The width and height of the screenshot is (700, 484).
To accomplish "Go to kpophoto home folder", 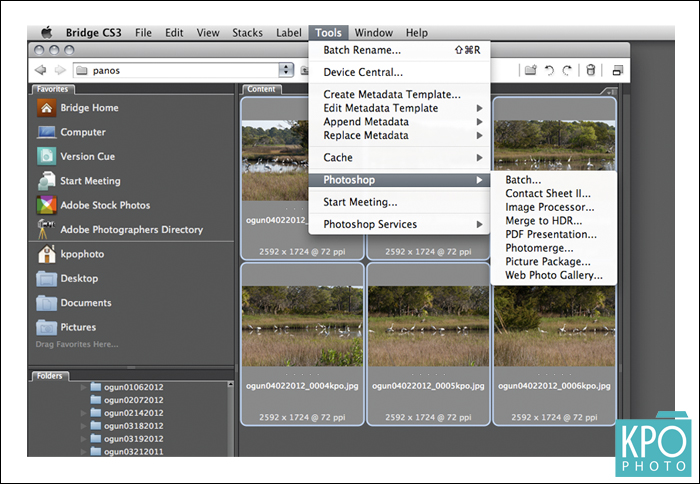I will tap(71, 254).
